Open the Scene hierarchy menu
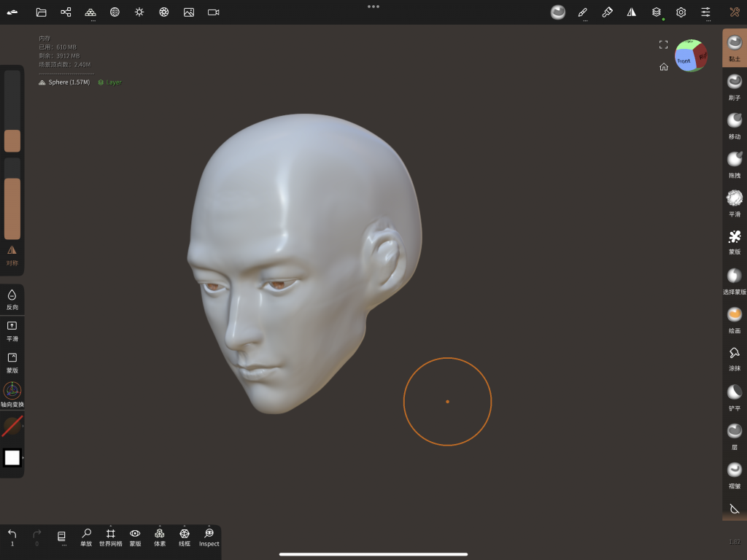The image size is (747, 560). coord(66,12)
